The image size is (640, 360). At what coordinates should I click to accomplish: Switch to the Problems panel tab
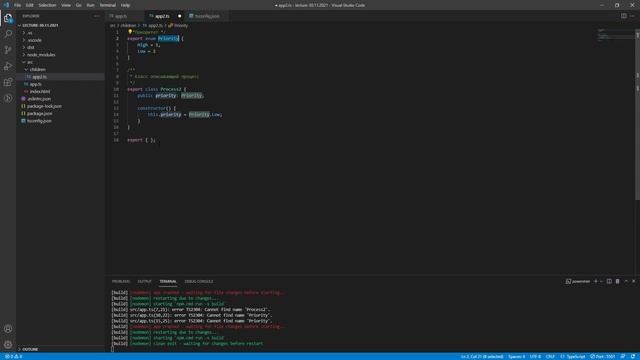tap(121, 281)
